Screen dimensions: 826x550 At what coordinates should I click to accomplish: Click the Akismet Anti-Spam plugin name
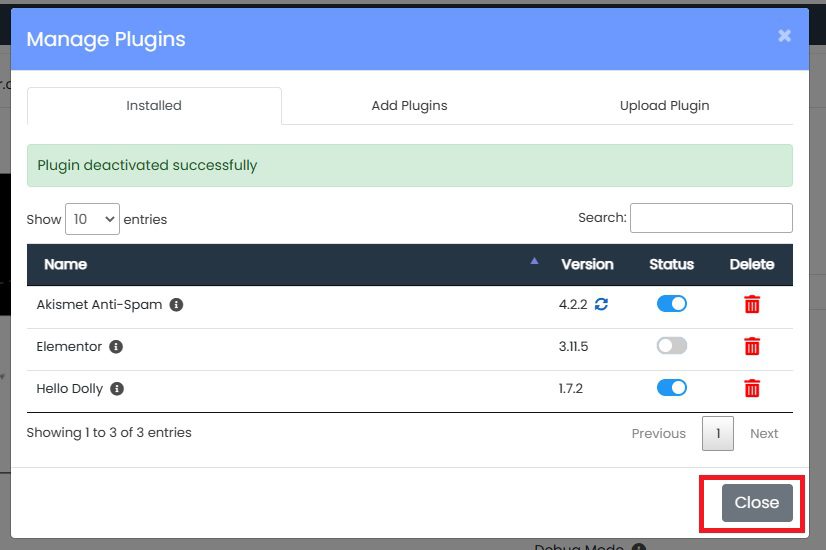coord(99,305)
